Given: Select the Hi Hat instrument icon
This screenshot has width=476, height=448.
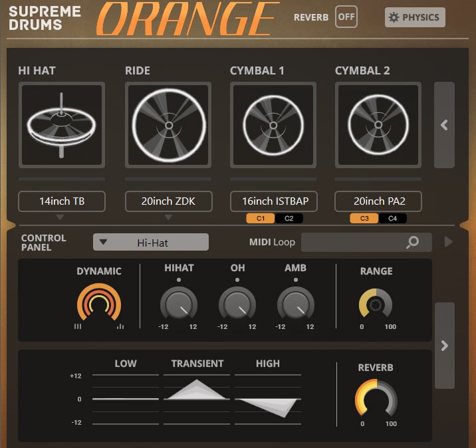Looking at the screenshot, I should tap(61, 125).
